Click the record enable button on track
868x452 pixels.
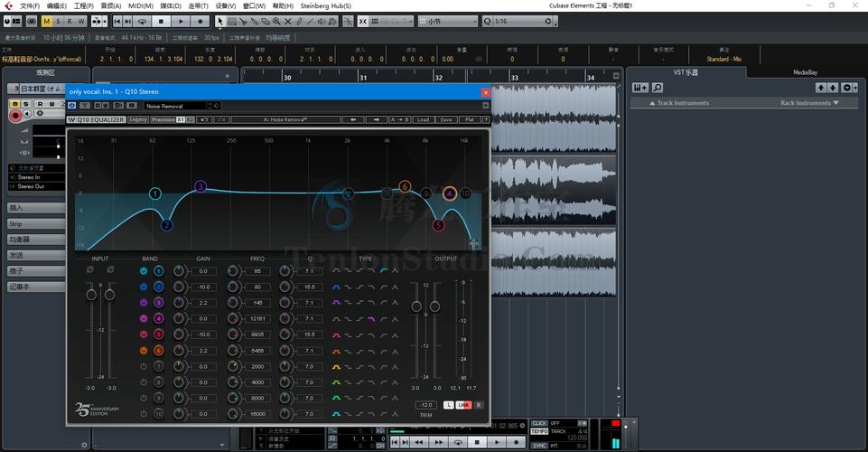(15, 115)
